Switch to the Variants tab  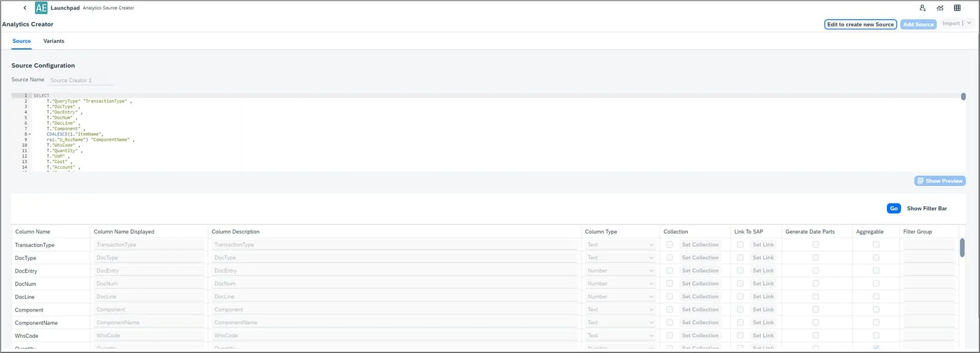coord(54,41)
